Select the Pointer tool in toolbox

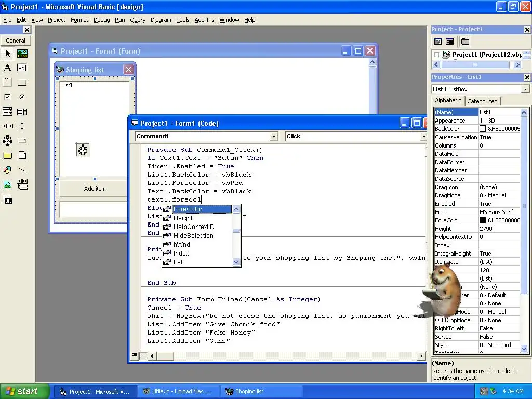click(x=8, y=54)
